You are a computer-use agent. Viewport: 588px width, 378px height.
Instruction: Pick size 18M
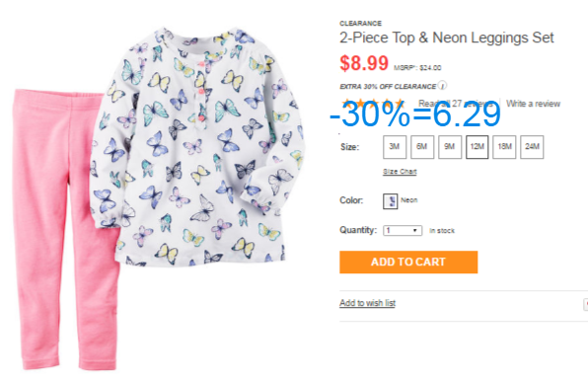504,147
